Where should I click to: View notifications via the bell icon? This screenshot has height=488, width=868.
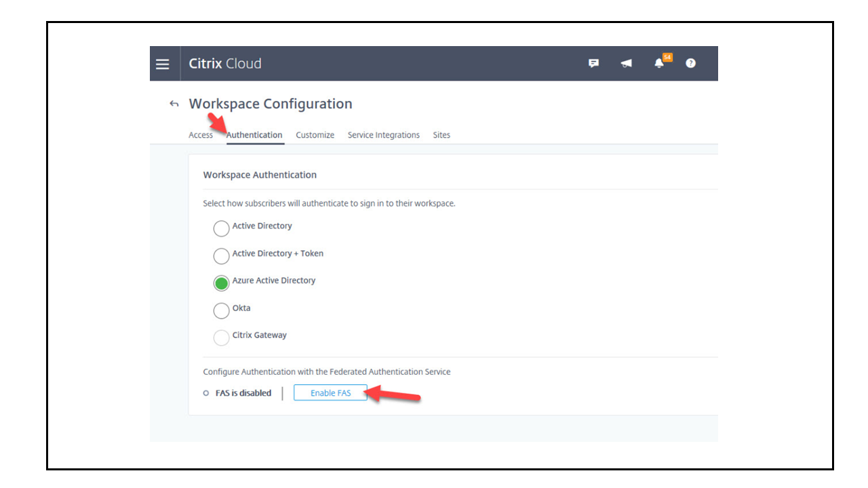click(x=659, y=63)
